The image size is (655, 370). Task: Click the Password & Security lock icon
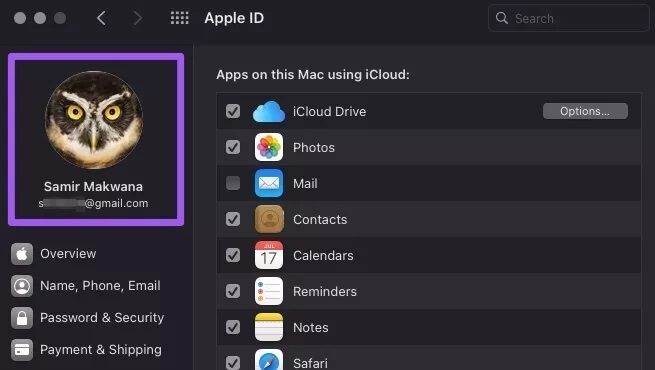22,318
